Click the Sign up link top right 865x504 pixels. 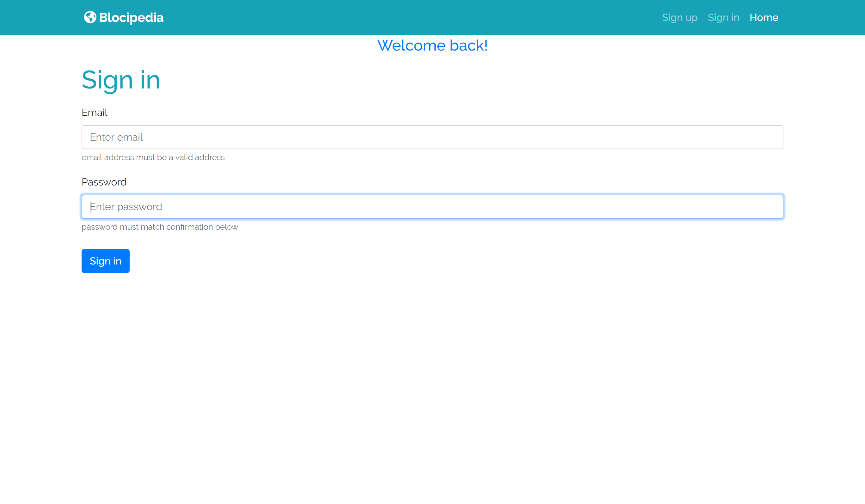tap(679, 17)
